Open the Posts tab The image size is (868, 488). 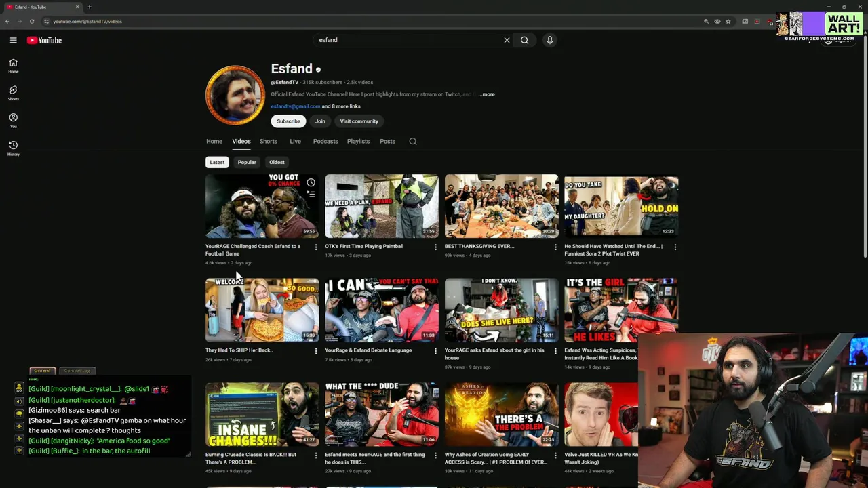[387, 141]
